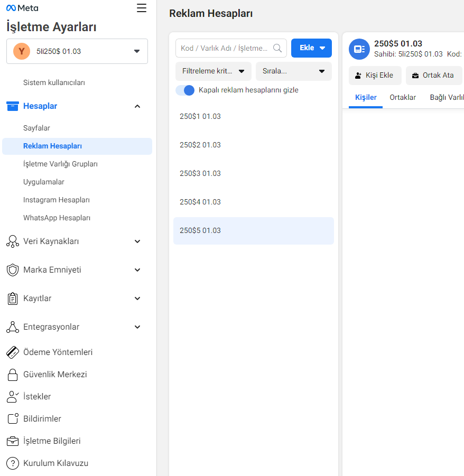The image size is (464, 476).
Task: Click the Veri Kaynakları label
Action: (51, 241)
